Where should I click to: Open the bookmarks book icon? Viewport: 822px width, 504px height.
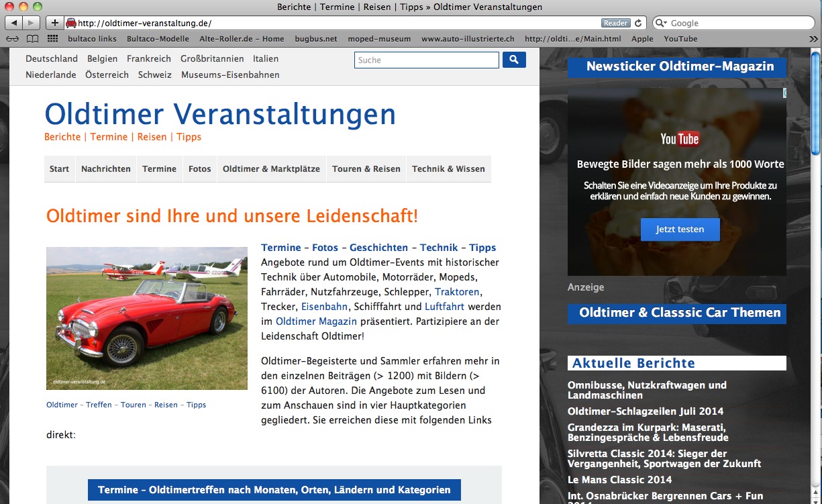(32, 39)
